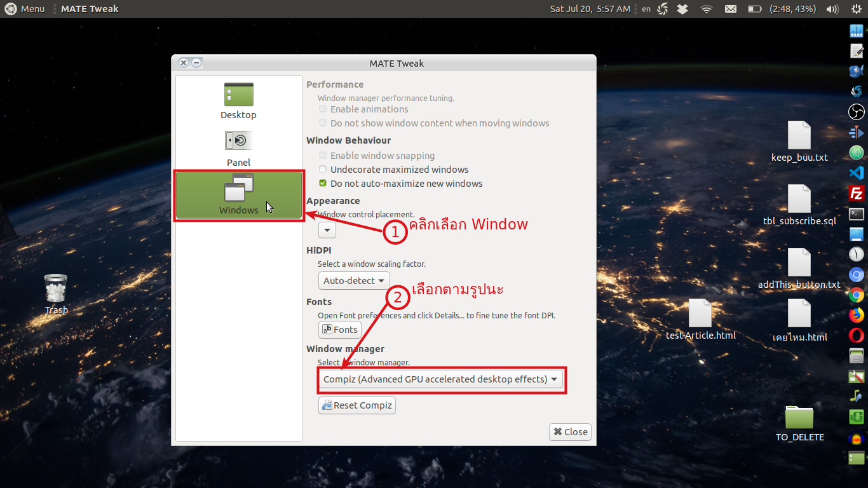This screenshot has height=488, width=868.
Task: Open the clock app in dock
Action: point(856,254)
